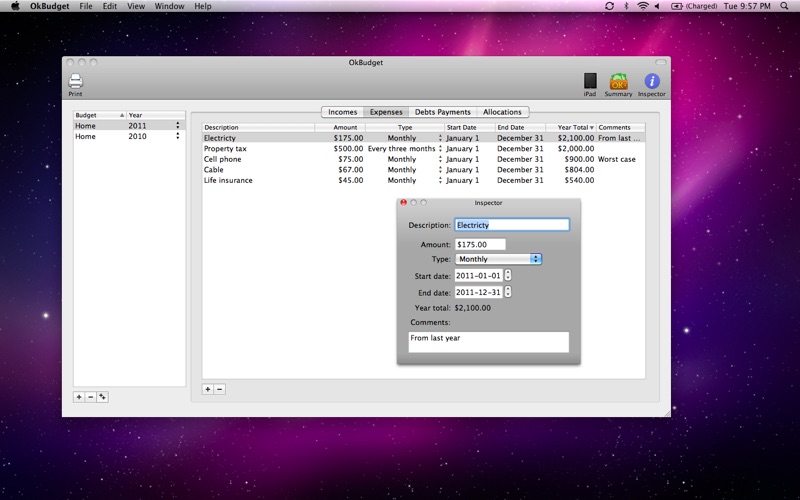Select the Life insurance expense row

point(423,180)
